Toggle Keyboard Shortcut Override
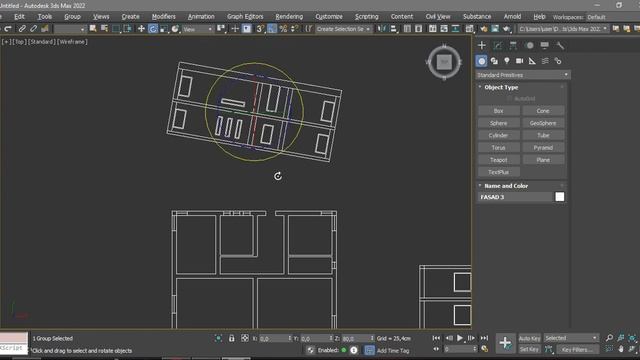Screen dimensions: 640x360 pyautogui.click(x=247, y=29)
